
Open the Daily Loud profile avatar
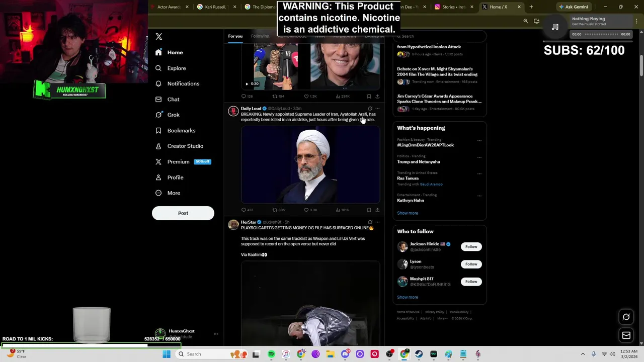tap(233, 112)
